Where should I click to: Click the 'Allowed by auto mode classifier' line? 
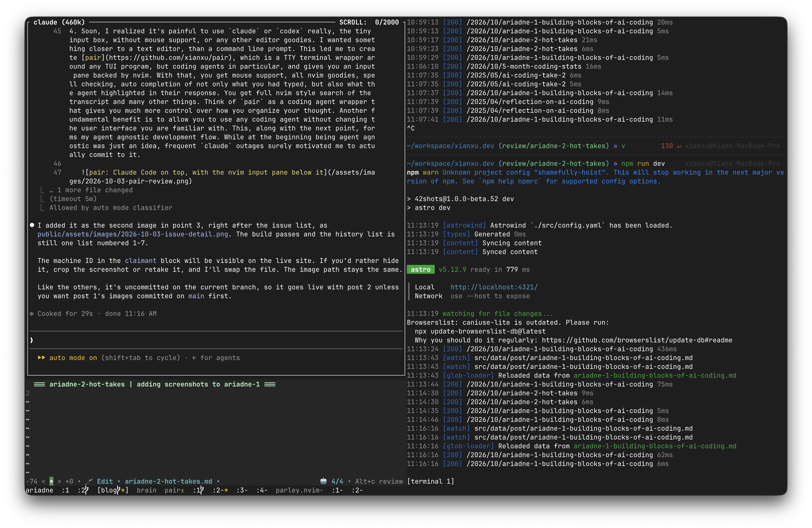point(111,208)
